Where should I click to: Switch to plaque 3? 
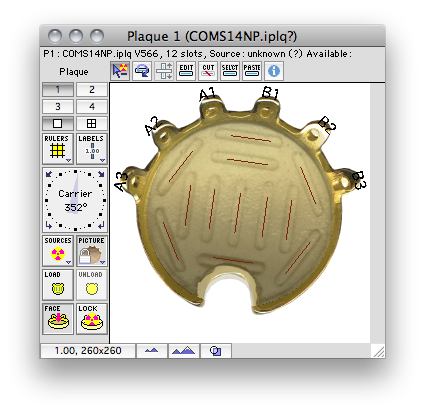coord(58,106)
